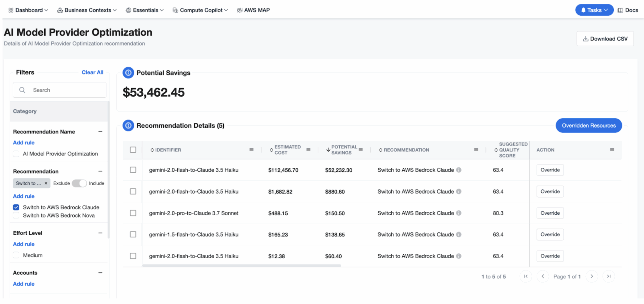Click the Business Contexts icon
Screen dimensions: 644x304
[60, 10]
